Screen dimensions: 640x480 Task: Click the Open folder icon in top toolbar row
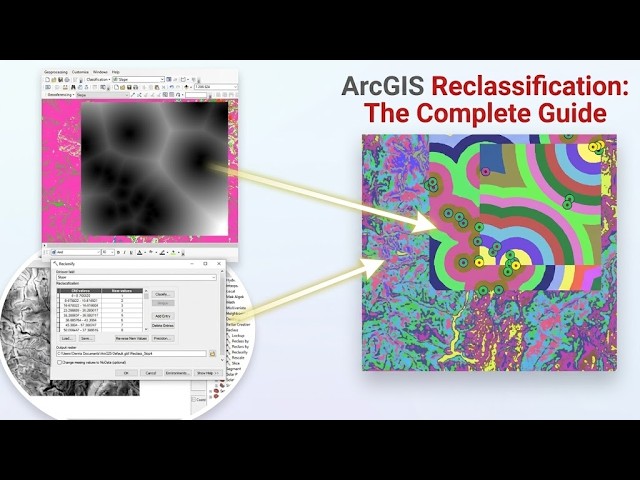point(53,80)
